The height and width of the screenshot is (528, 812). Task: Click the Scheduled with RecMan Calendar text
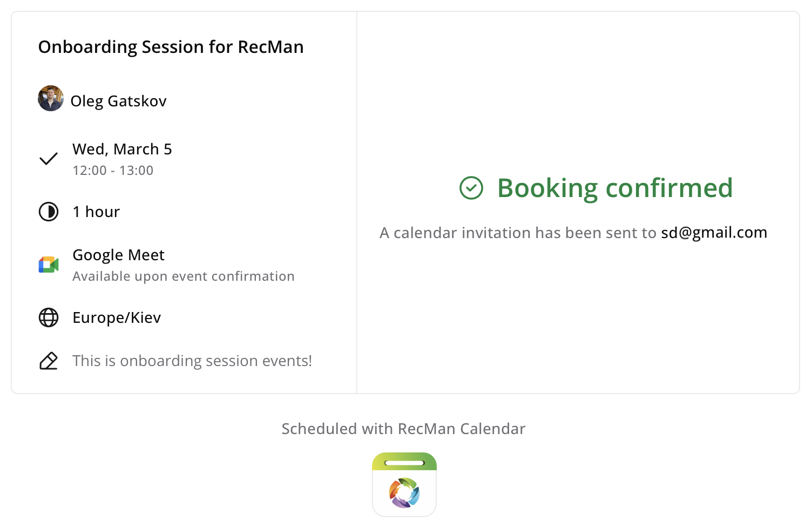[x=403, y=429]
